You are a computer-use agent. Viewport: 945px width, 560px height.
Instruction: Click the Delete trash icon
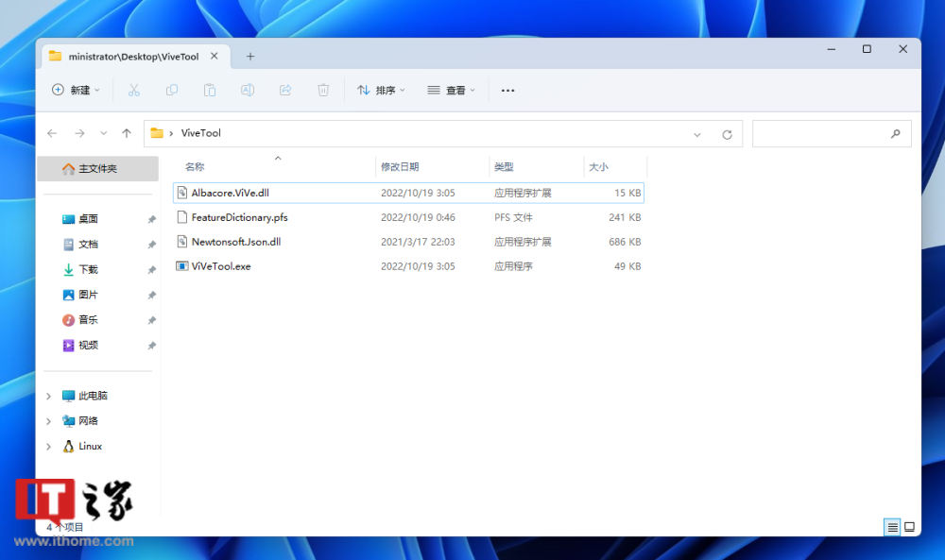pos(323,91)
